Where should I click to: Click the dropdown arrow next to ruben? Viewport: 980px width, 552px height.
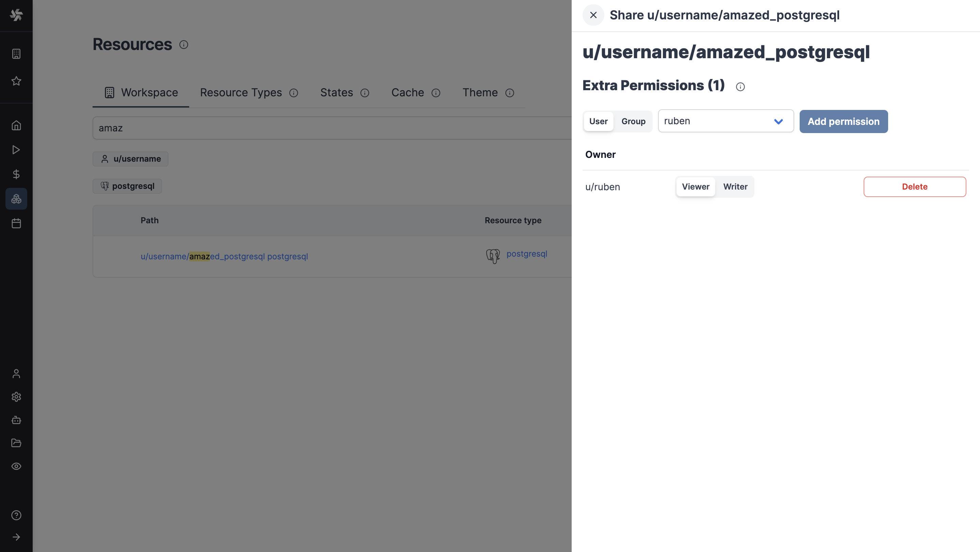click(x=779, y=120)
